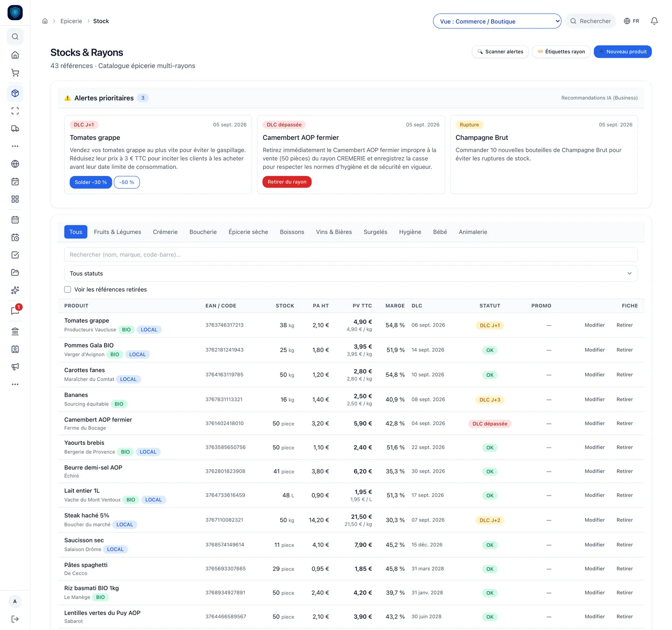Click the '-50 %' discount button
The height and width of the screenshot is (630, 672).
tap(127, 182)
